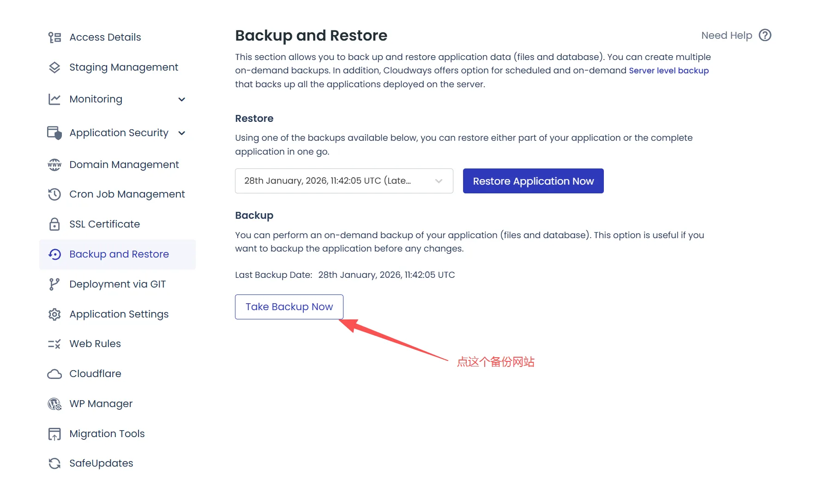Click the Cron Job Management clock icon
The width and height of the screenshot is (825, 504).
coord(54,194)
